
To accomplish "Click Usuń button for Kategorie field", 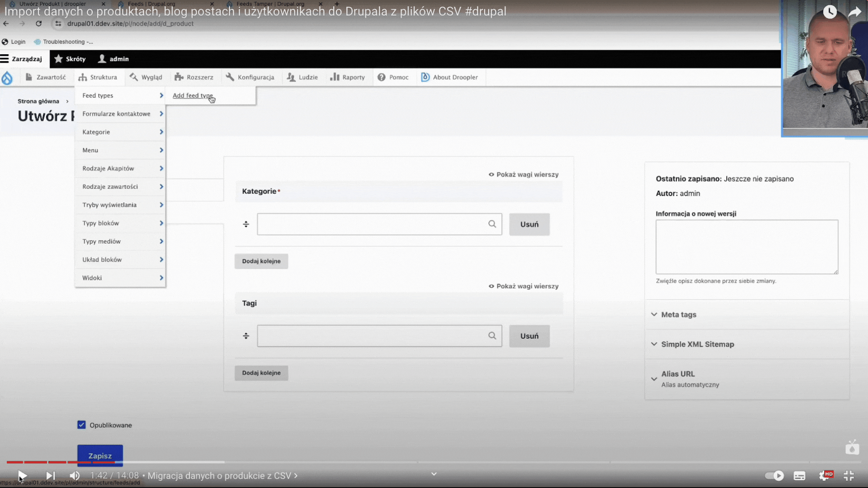I will [529, 224].
